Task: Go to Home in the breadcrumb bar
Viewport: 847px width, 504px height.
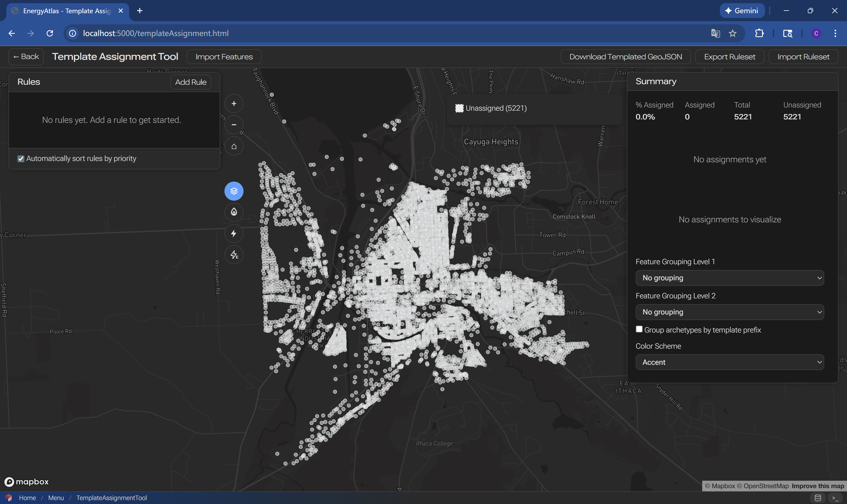Action: 27,498
